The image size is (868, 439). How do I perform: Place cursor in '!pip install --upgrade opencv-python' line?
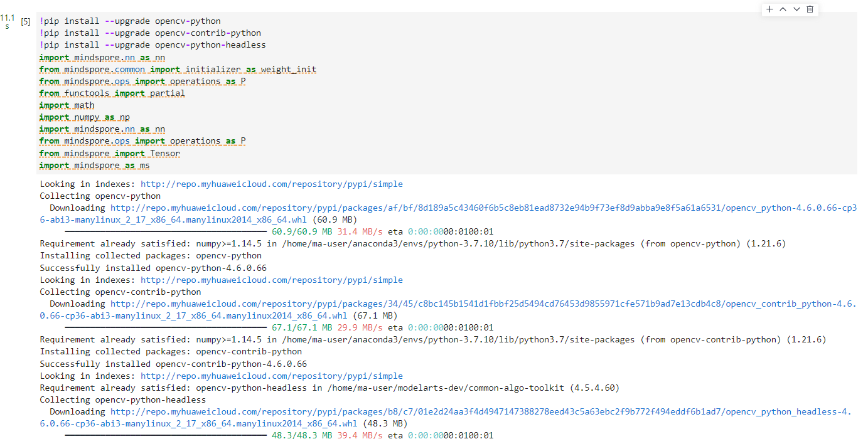pos(130,21)
